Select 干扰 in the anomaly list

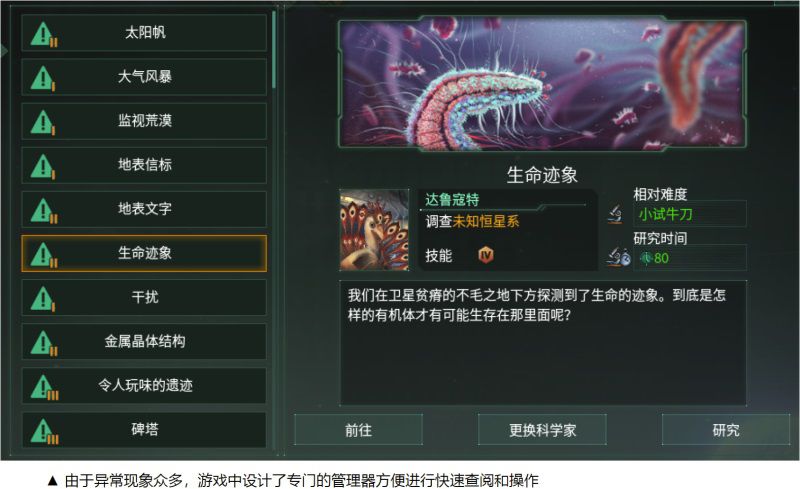click(144, 297)
